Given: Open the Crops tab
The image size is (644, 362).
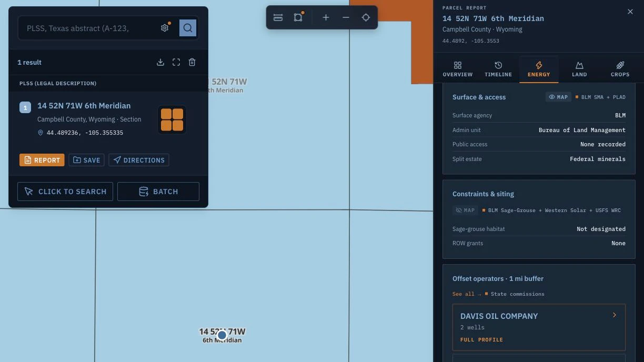Looking at the screenshot, I should [620, 69].
